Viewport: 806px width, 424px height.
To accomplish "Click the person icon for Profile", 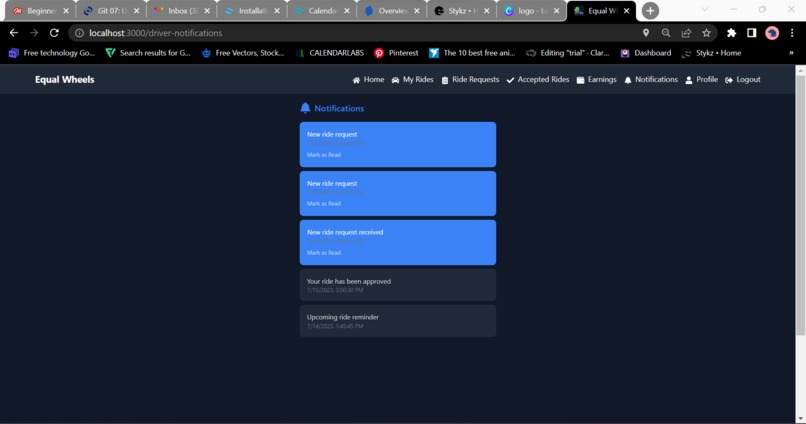I will coord(689,80).
